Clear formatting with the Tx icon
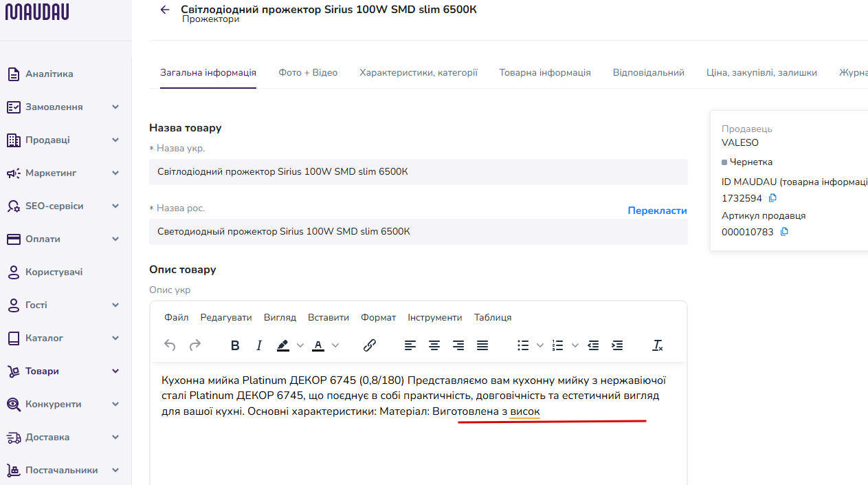The width and height of the screenshot is (868, 485). click(658, 345)
